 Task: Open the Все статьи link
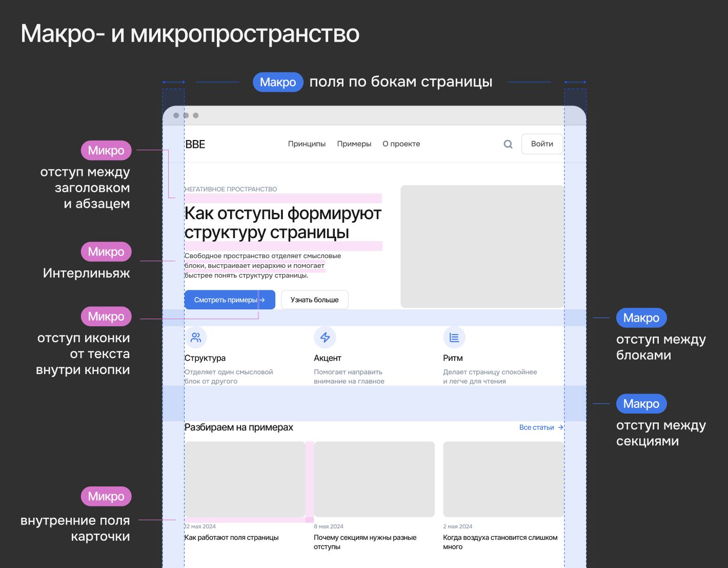tap(536, 427)
